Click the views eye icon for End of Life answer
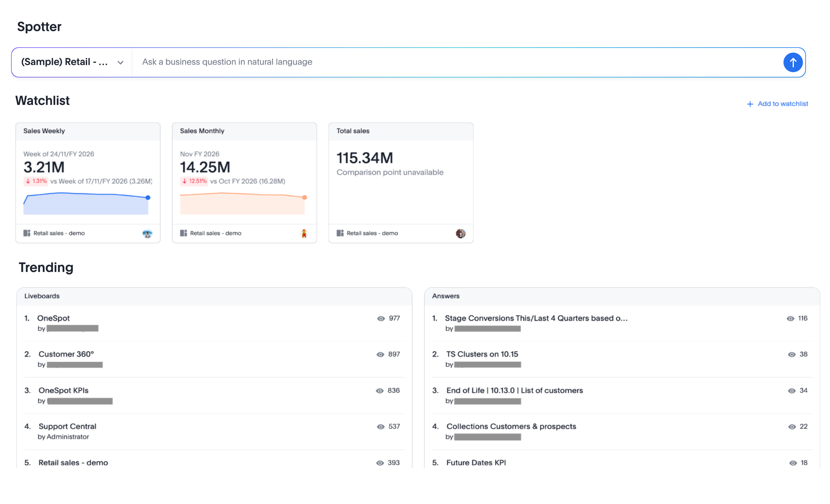Viewport: 830px width, 504px height. coord(792,391)
